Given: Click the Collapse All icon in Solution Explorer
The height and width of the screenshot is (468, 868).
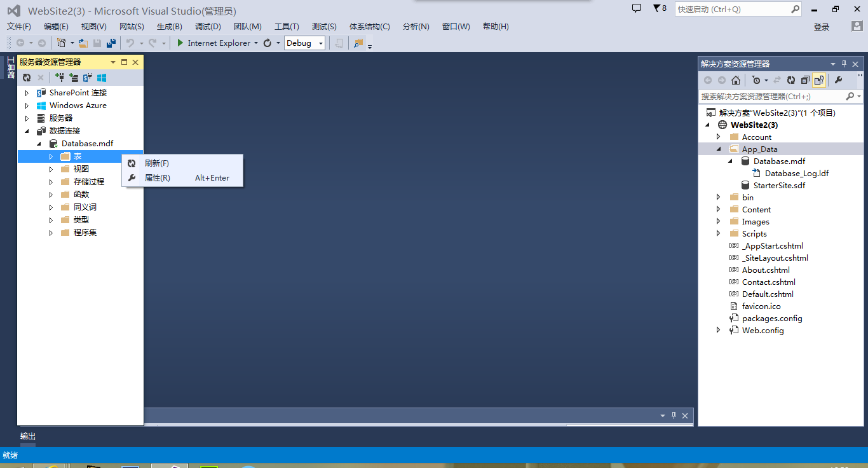Looking at the screenshot, I should (x=805, y=80).
